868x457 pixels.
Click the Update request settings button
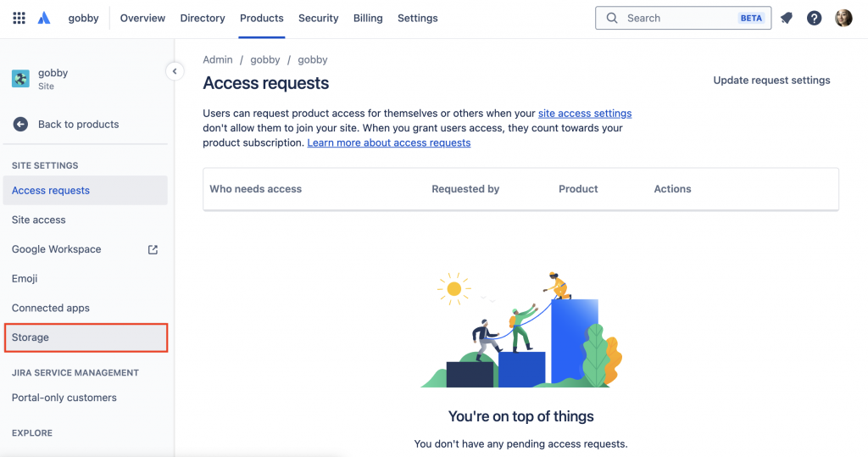click(771, 81)
